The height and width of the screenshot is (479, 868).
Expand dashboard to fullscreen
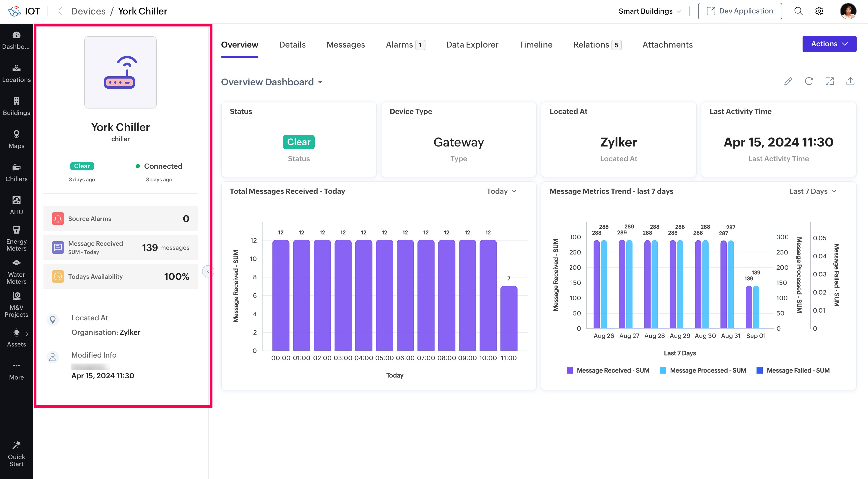click(829, 81)
